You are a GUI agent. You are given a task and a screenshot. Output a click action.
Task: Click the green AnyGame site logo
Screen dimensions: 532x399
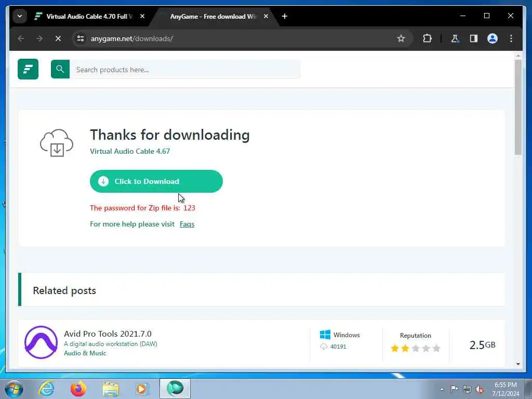(x=28, y=69)
